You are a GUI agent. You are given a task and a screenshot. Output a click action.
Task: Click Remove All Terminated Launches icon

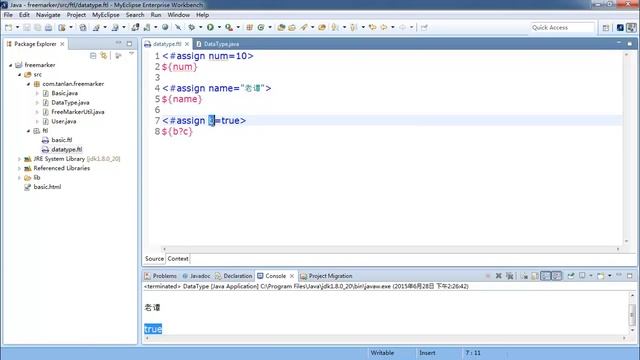tap(509, 276)
